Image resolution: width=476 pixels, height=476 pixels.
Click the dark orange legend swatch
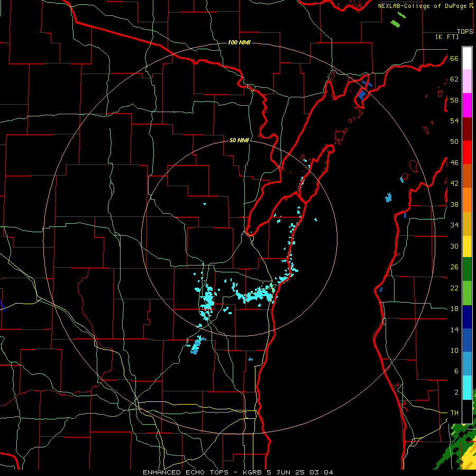(x=467, y=176)
